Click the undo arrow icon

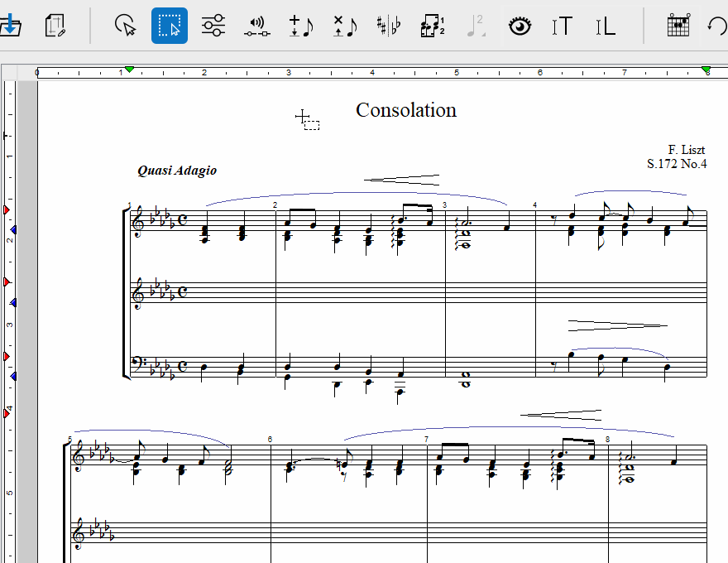pyautogui.click(x=718, y=26)
